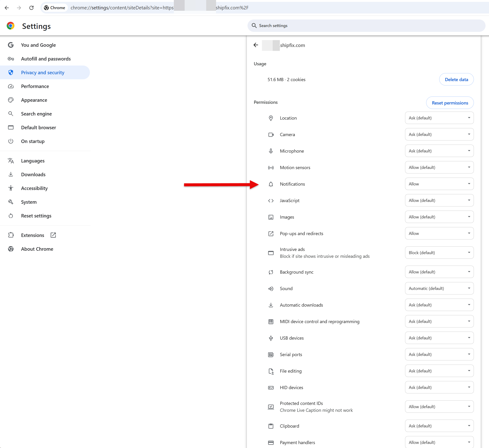Open the Sound Automatic dropdown
489x448 pixels.
point(439,288)
